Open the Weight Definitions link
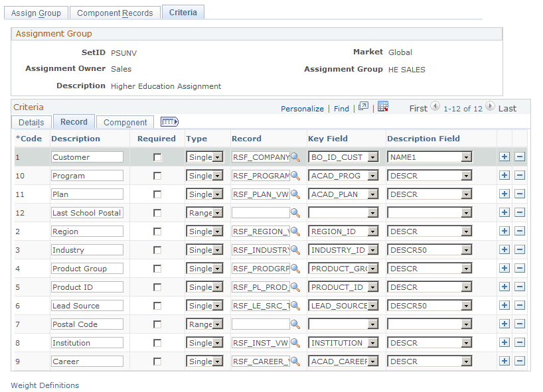Screen dimensions: 543x392 tap(44, 385)
